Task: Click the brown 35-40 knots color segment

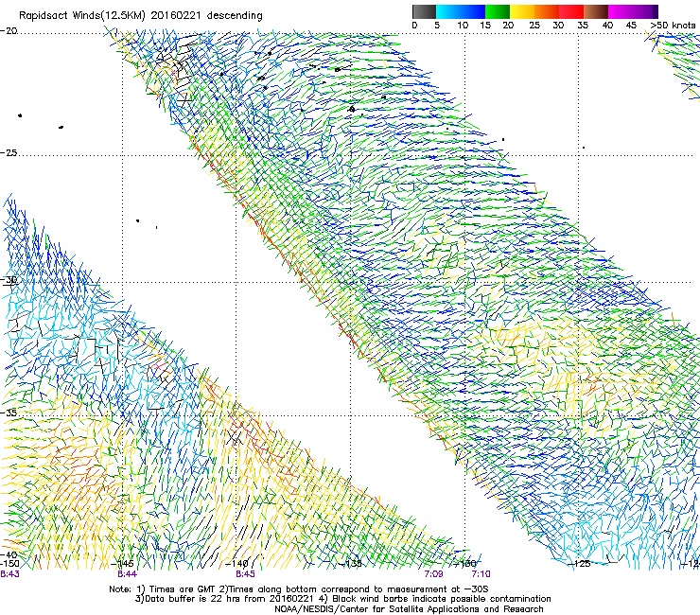Action: pyautogui.click(x=596, y=11)
